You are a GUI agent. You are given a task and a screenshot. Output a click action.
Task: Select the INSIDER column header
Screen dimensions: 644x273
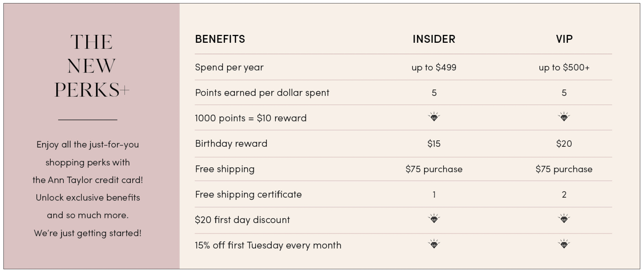[x=434, y=39]
